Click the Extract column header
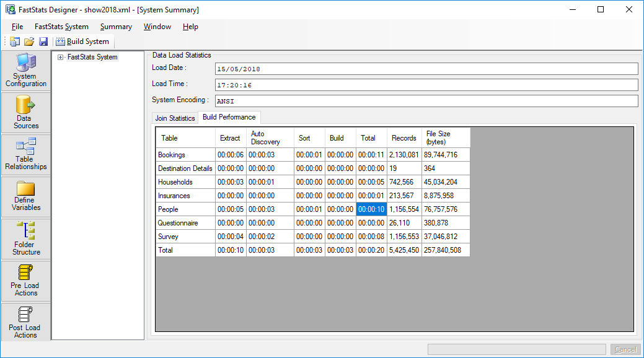 pyautogui.click(x=231, y=138)
